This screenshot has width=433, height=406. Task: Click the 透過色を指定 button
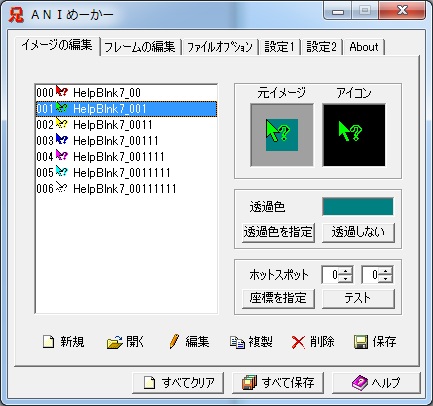point(278,232)
